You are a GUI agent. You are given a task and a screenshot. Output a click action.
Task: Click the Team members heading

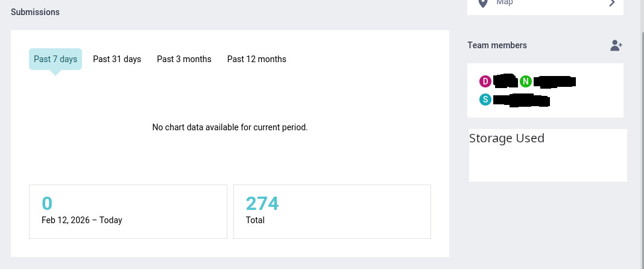[x=497, y=45]
